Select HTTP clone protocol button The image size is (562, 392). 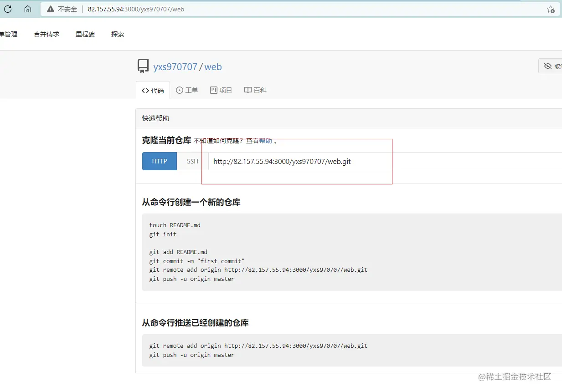pyautogui.click(x=160, y=161)
